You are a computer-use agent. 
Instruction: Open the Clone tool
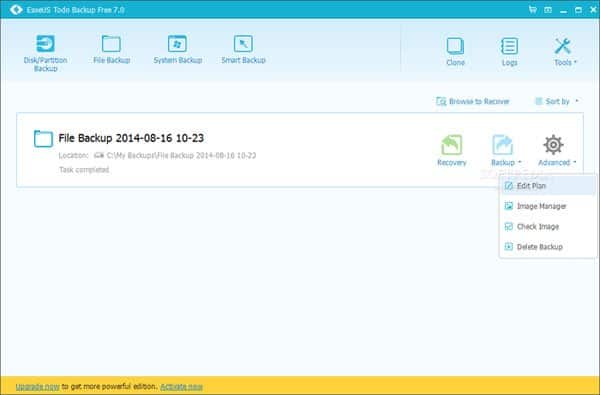[455, 52]
